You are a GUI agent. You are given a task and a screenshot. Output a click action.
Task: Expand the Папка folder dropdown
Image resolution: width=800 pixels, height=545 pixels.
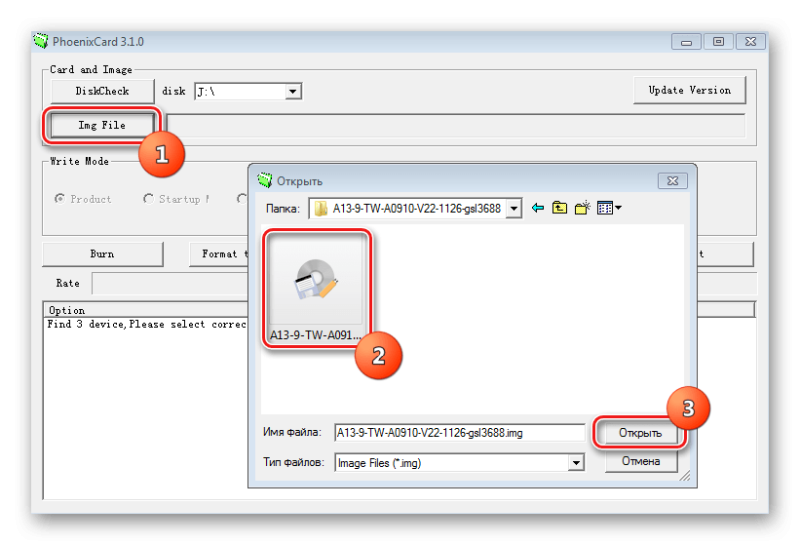[x=514, y=209]
